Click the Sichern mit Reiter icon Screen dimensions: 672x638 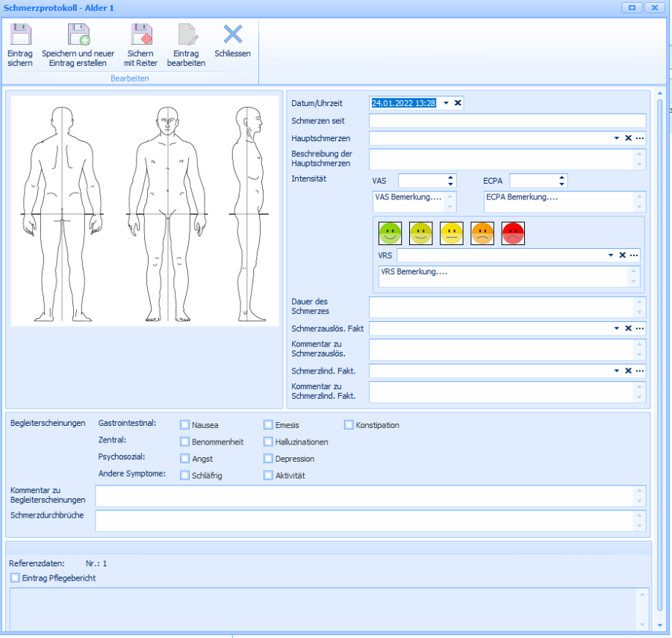click(x=141, y=35)
